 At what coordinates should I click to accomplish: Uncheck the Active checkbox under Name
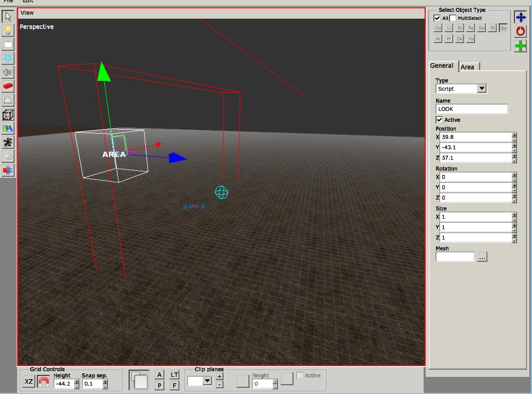tap(440, 120)
